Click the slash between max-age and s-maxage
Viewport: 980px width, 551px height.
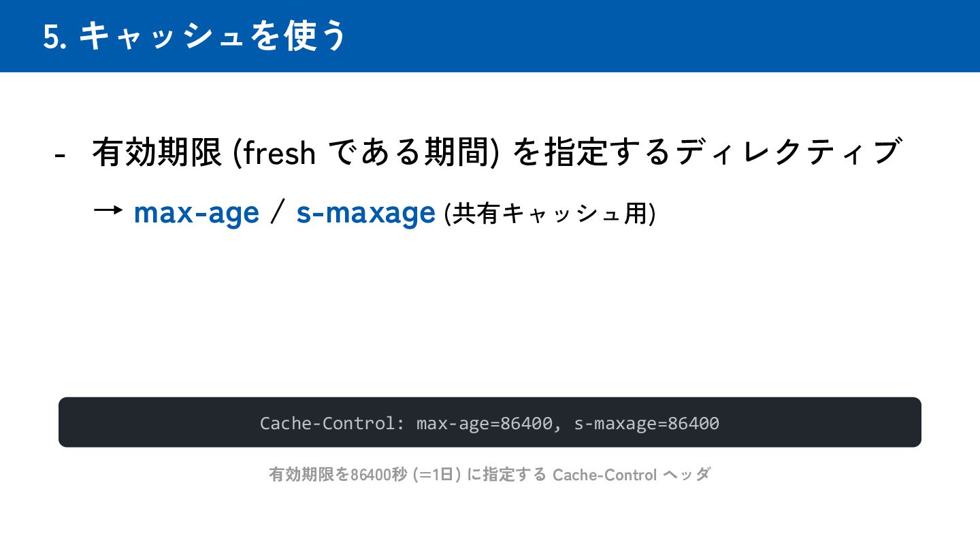click(x=276, y=213)
